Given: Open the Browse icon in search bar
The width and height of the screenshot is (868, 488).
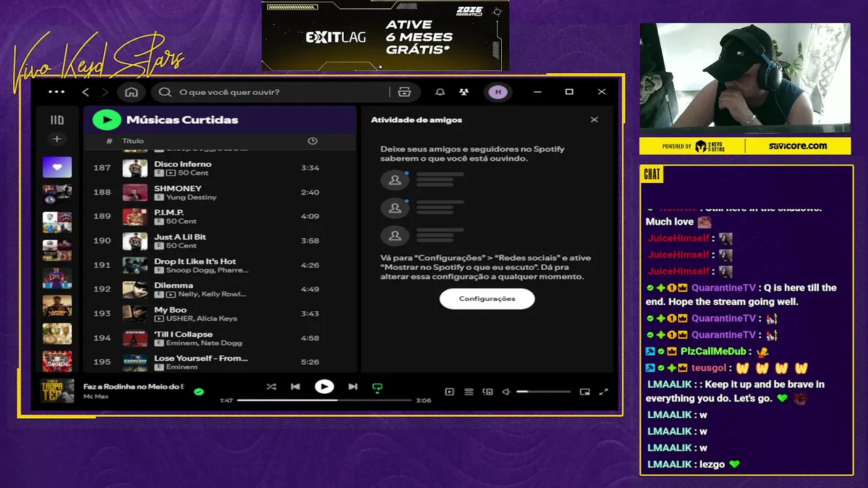Looking at the screenshot, I should (x=405, y=92).
